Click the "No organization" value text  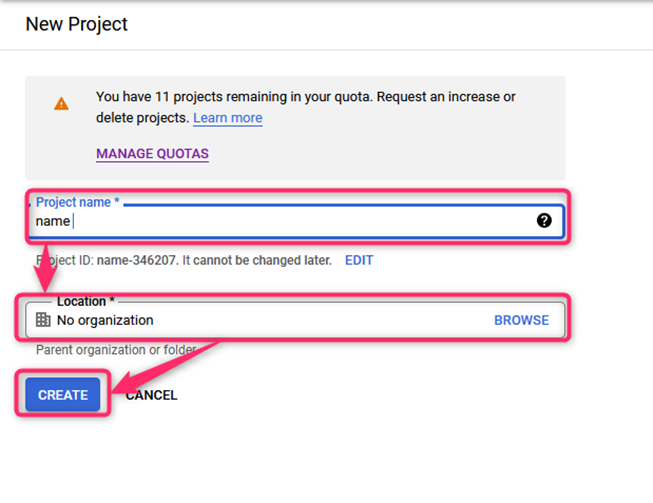[105, 320]
